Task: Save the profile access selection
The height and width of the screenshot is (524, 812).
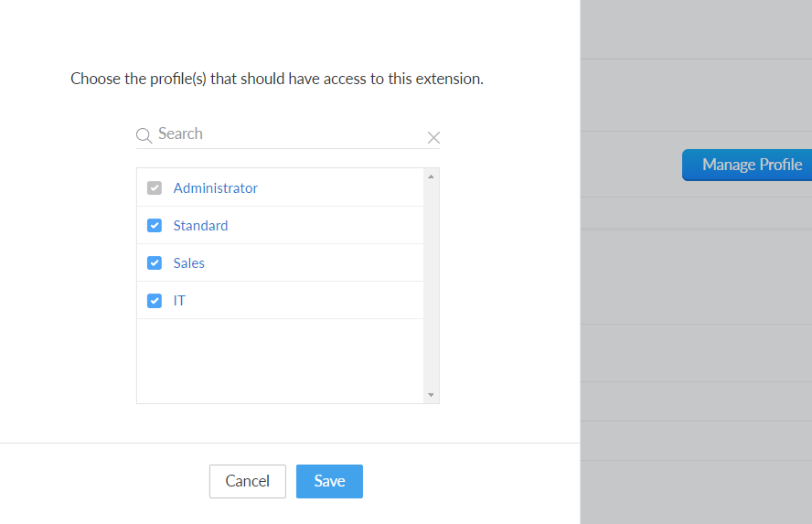Action: (x=329, y=481)
